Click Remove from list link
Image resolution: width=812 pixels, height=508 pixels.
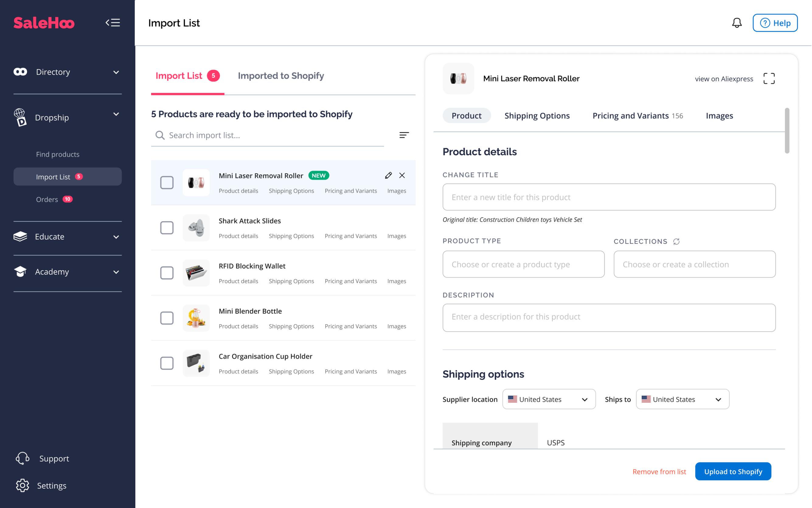(x=659, y=471)
